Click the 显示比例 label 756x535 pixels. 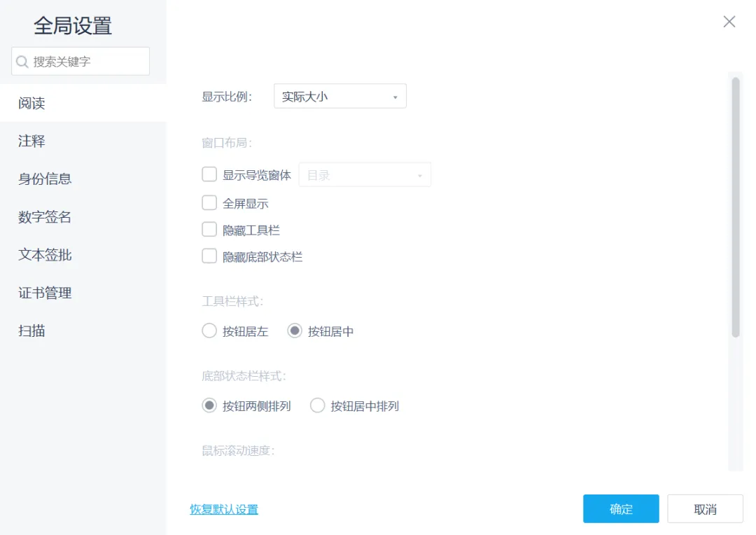(227, 97)
